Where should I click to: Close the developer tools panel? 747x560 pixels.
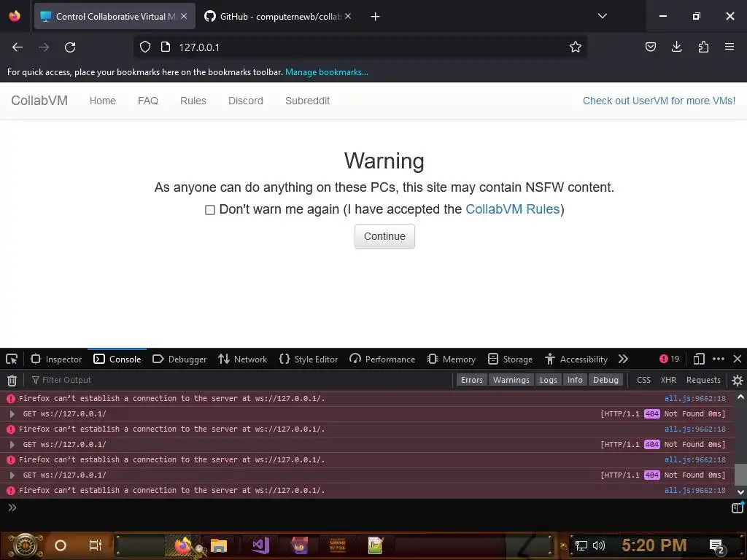tap(738, 359)
